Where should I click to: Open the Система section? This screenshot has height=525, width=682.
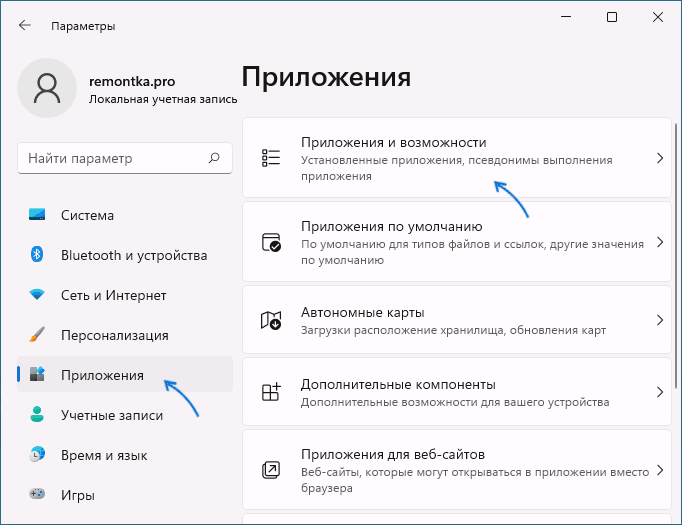point(125,215)
